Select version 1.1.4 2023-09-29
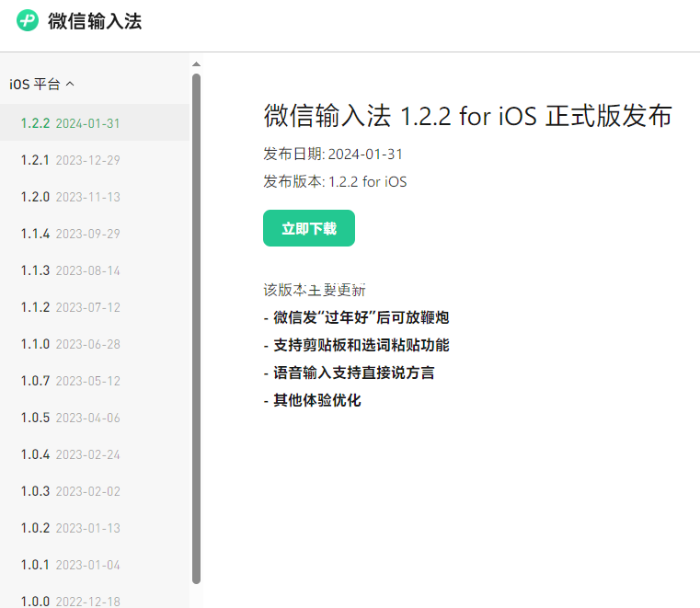Screen dimensions: 700x608 click(x=95, y=234)
